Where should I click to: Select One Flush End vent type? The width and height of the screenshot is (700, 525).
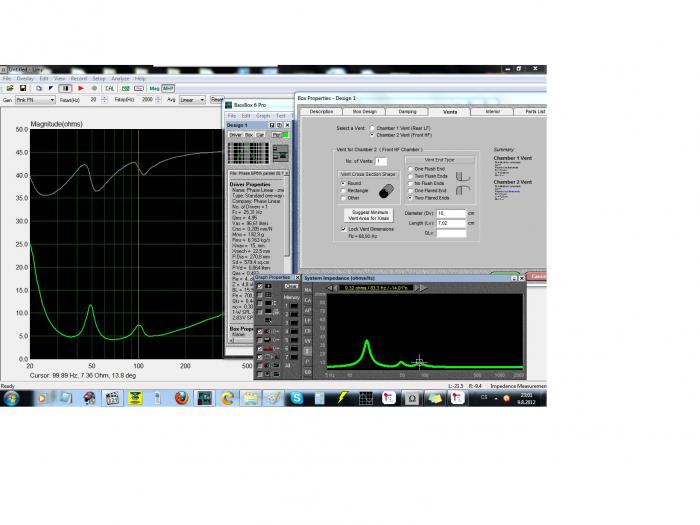410,169
